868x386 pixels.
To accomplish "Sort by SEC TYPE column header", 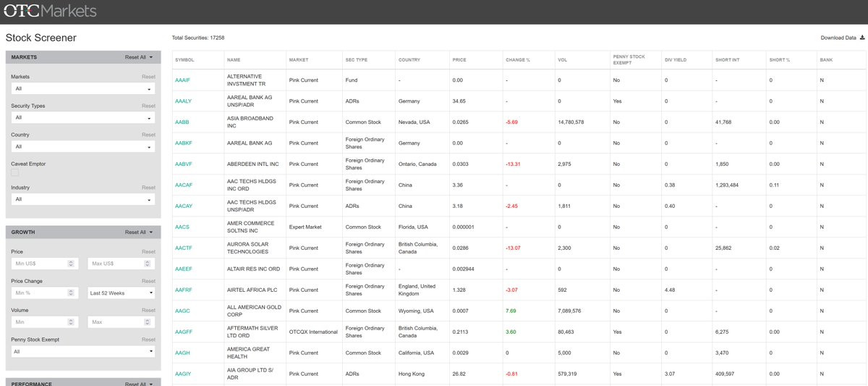I will (357, 60).
